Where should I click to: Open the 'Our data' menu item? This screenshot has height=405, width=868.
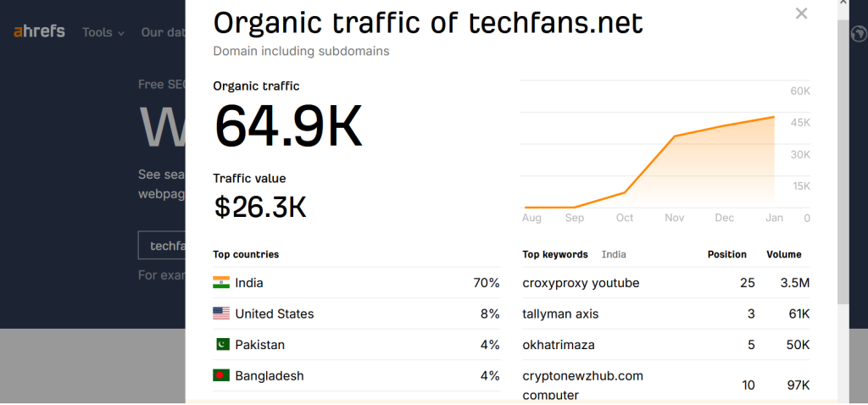pyautogui.click(x=163, y=33)
